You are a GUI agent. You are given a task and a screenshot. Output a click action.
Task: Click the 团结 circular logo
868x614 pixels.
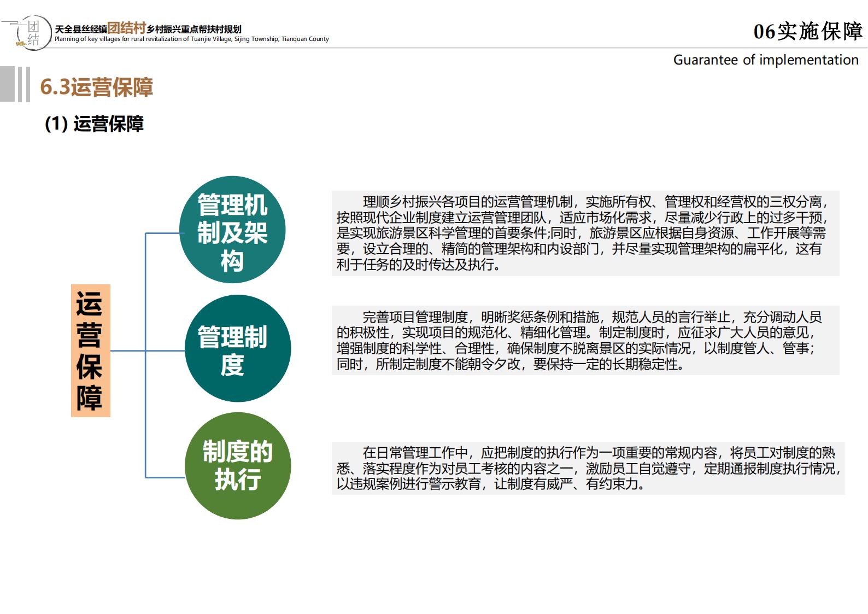[33, 33]
